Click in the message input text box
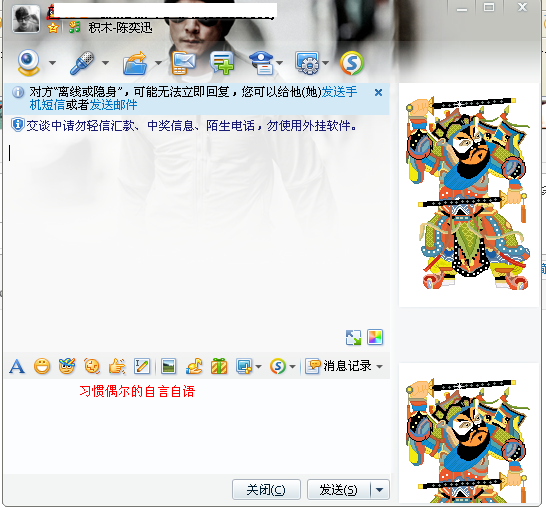The height and width of the screenshot is (507, 546). pos(197,427)
